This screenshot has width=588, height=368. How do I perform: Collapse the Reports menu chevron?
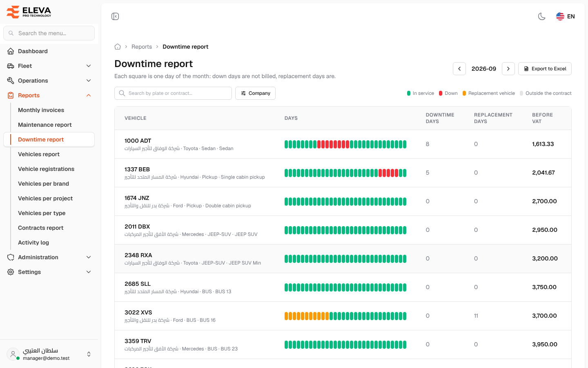[89, 95]
